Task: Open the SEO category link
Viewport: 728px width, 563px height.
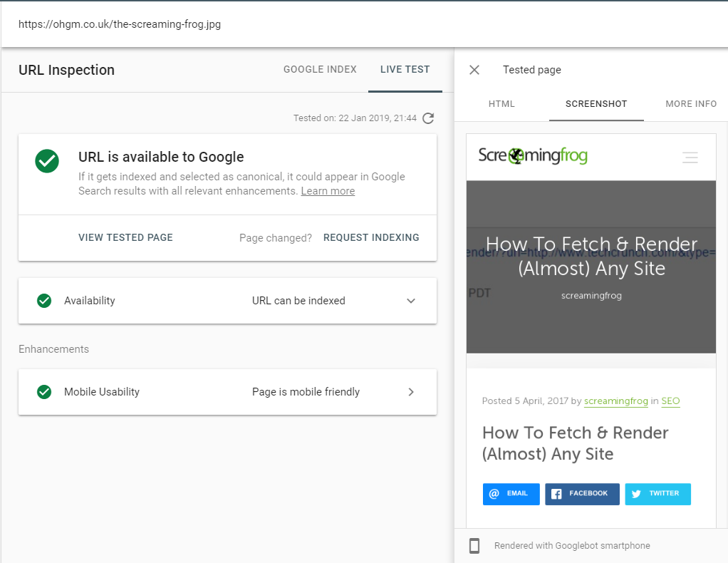Action: [670, 401]
